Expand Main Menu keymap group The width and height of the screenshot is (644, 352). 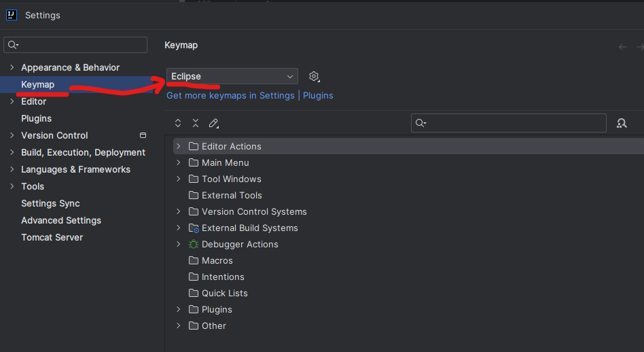click(178, 162)
